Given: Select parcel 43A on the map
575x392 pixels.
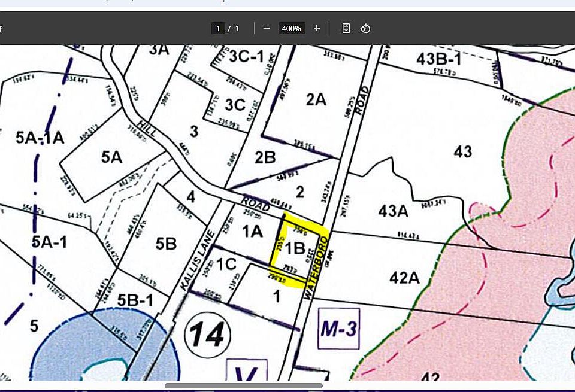Looking at the screenshot, I should (x=393, y=211).
